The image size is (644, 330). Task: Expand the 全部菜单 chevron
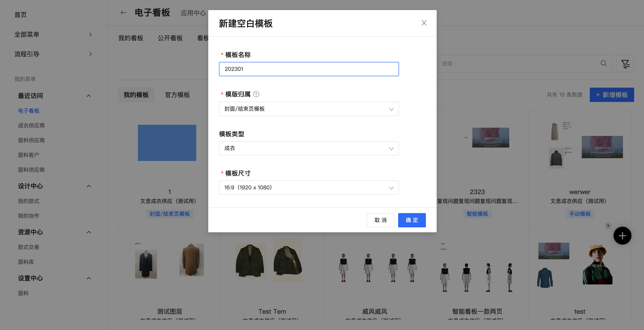click(90, 34)
